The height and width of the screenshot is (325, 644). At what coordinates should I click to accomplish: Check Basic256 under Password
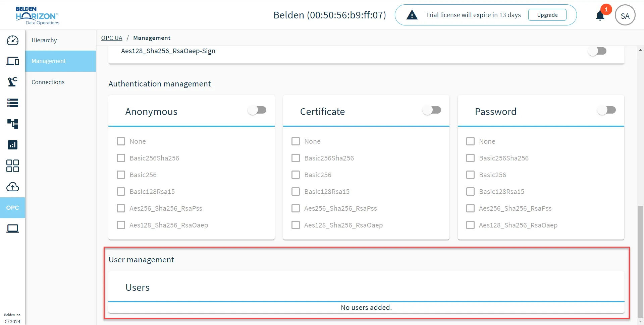coord(470,175)
